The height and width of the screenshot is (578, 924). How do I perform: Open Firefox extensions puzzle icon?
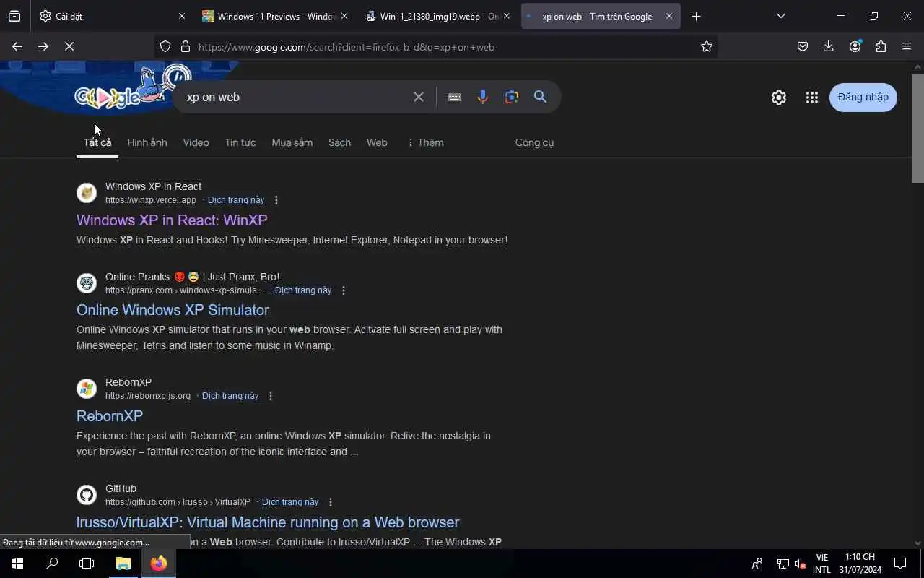coord(881,46)
